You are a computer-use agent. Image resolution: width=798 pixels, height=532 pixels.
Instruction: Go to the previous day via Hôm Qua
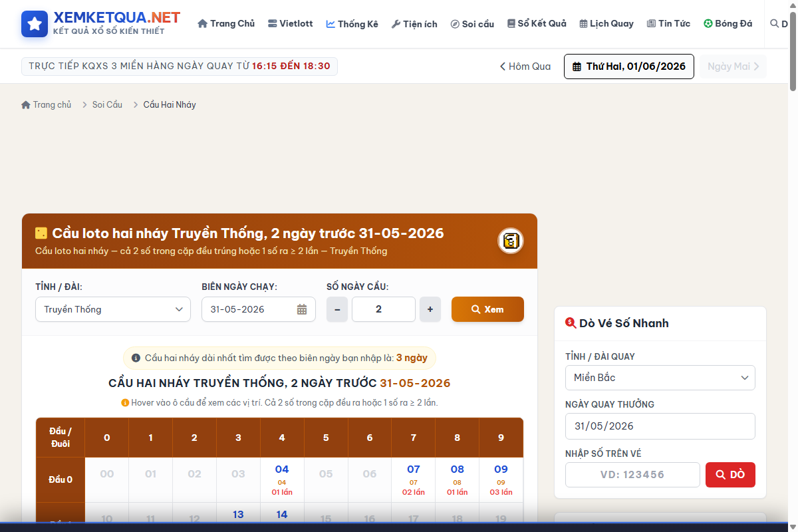[x=525, y=66]
